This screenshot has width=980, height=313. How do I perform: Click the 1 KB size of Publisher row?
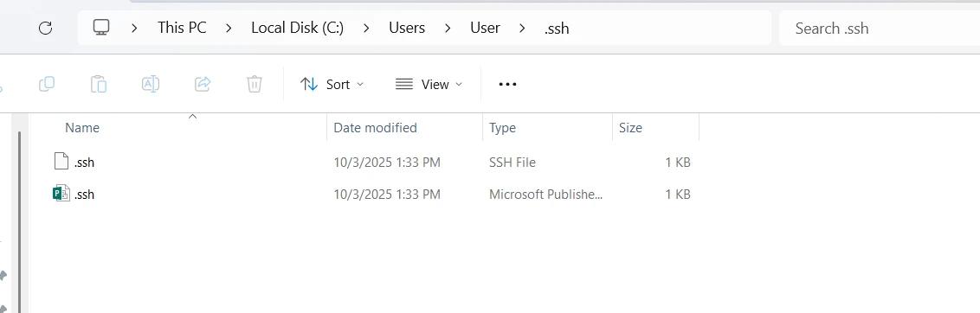pos(678,195)
